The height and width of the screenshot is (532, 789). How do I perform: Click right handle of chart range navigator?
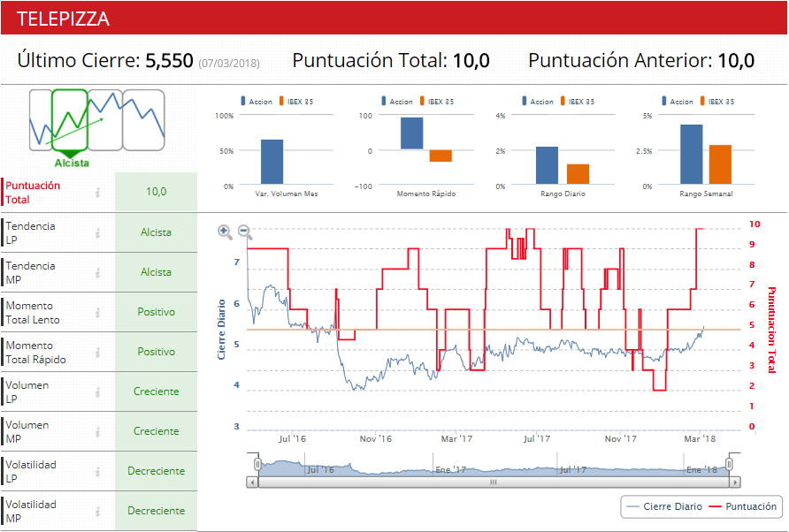(730, 464)
